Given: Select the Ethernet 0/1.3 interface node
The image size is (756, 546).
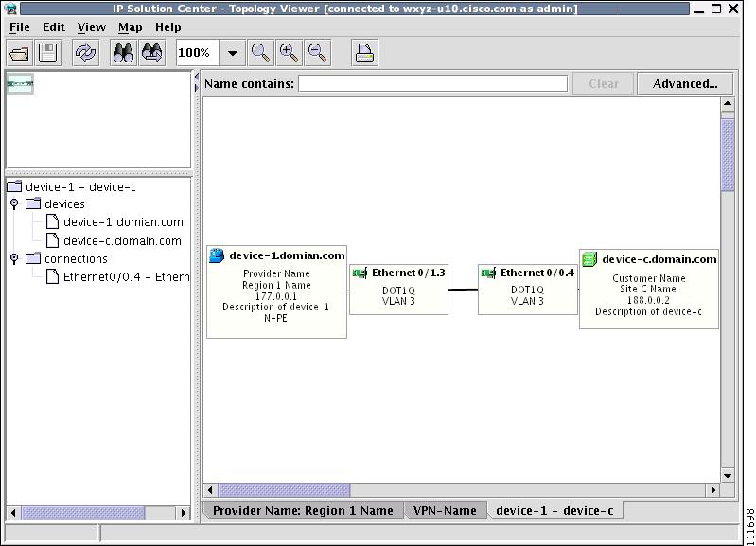Looking at the screenshot, I should (398, 290).
